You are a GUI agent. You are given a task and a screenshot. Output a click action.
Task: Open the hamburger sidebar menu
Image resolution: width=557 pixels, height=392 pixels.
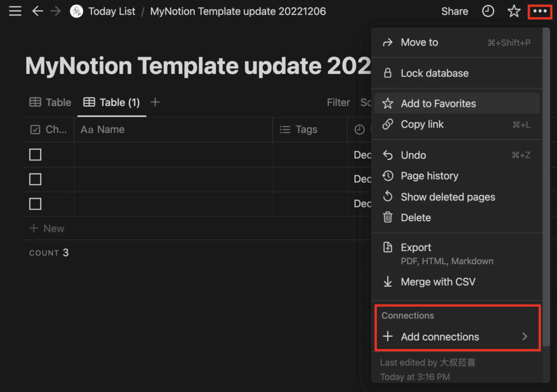click(x=15, y=11)
